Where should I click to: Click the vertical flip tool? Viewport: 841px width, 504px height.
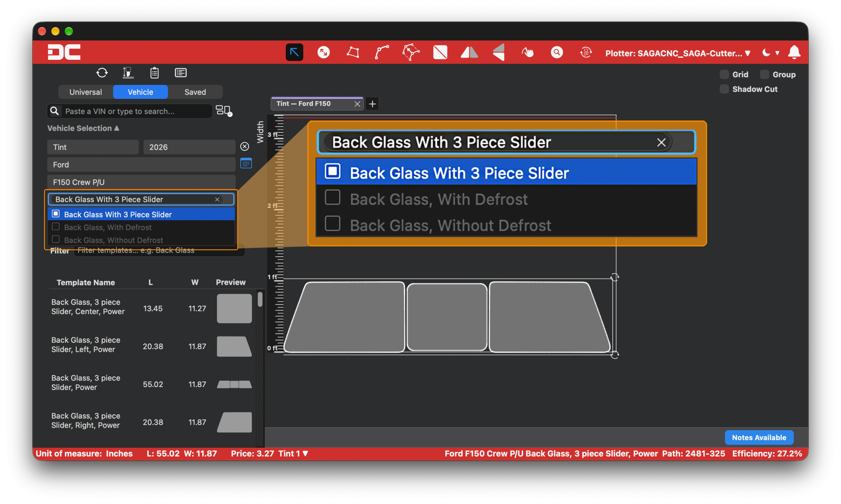498,52
